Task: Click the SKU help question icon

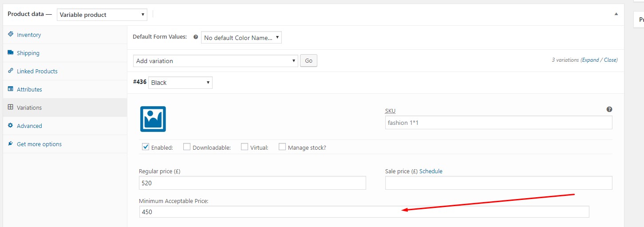Action: pyautogui.click(x=609, y=109)
